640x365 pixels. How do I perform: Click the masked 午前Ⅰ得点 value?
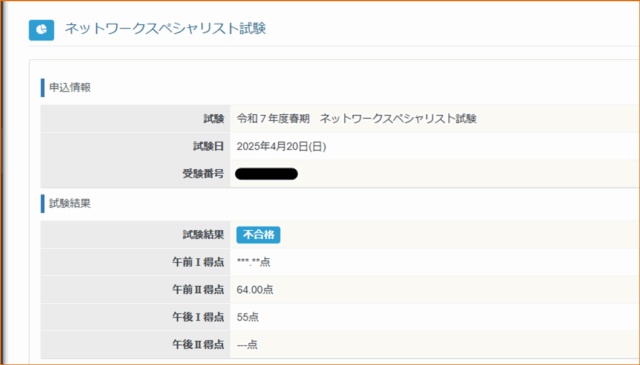253,262
